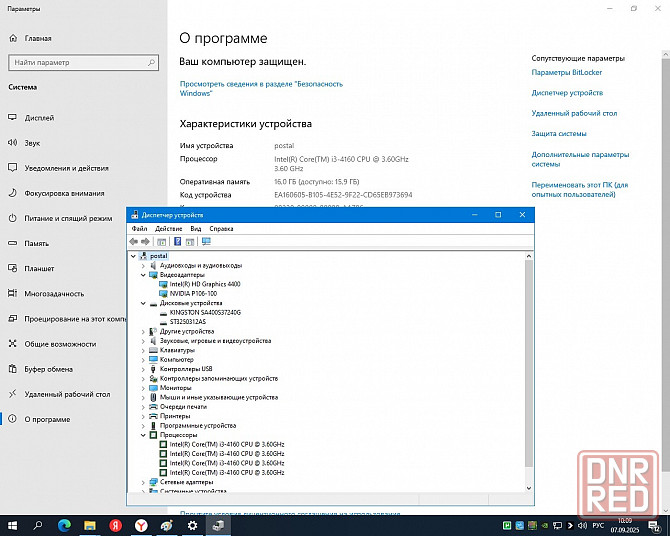Select О программе in Settings sidebar
Viewport: 670px width, 536px height.
(x=47, y=420)
